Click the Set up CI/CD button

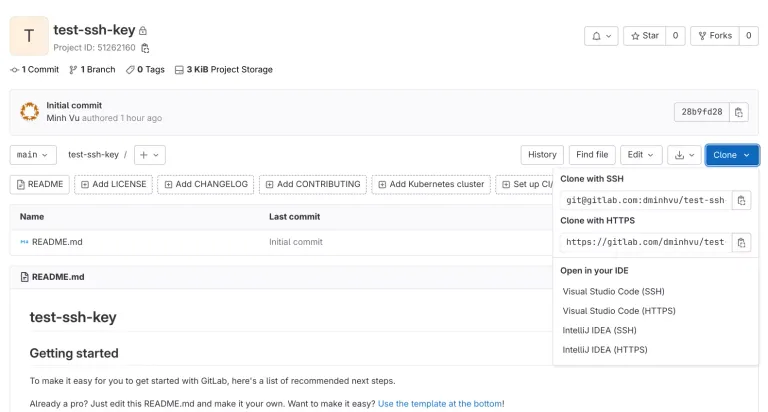click(x=525, y=184)
